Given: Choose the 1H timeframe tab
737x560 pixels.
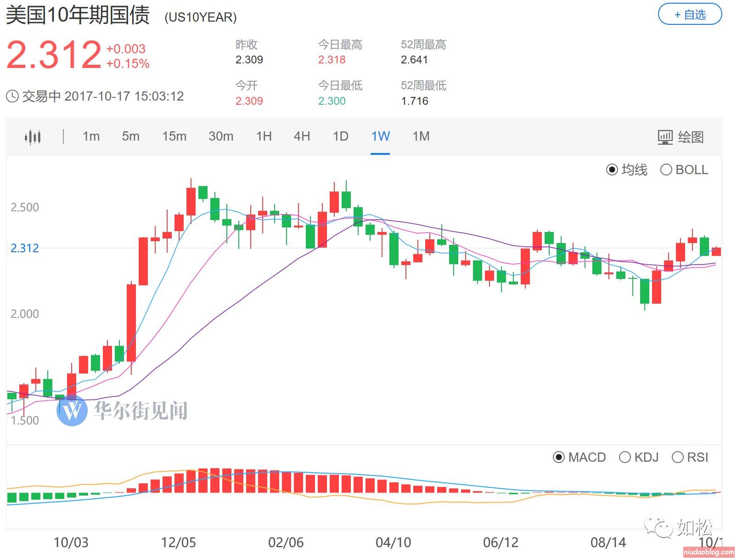Looking at the screenshot, I should (264, 136).
